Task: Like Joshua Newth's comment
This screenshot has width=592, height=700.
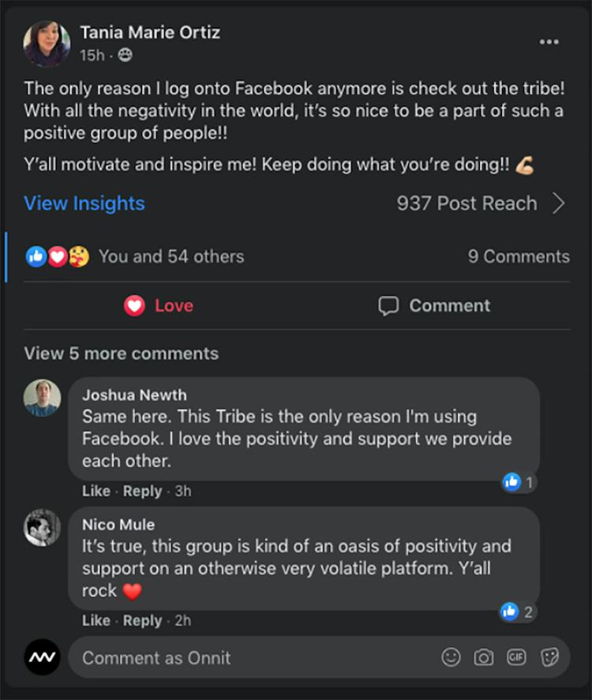Action: pos(96,491)
